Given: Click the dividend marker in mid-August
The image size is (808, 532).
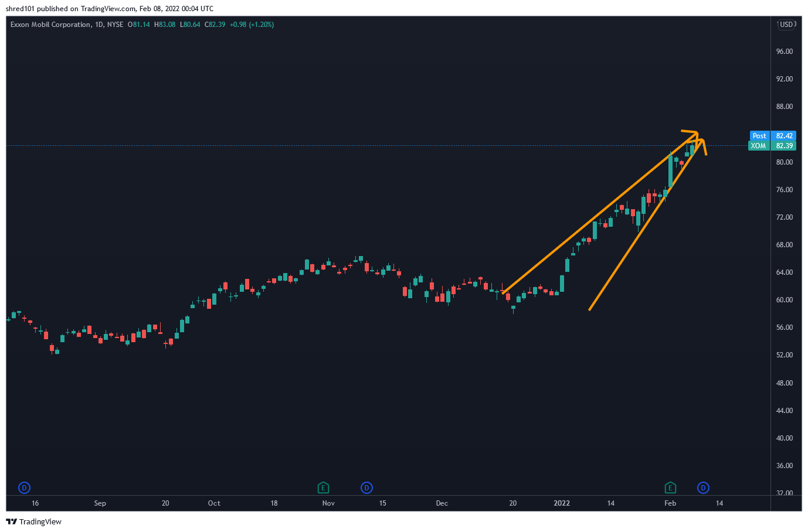Looking at the screenshot, I should point(24,487).
